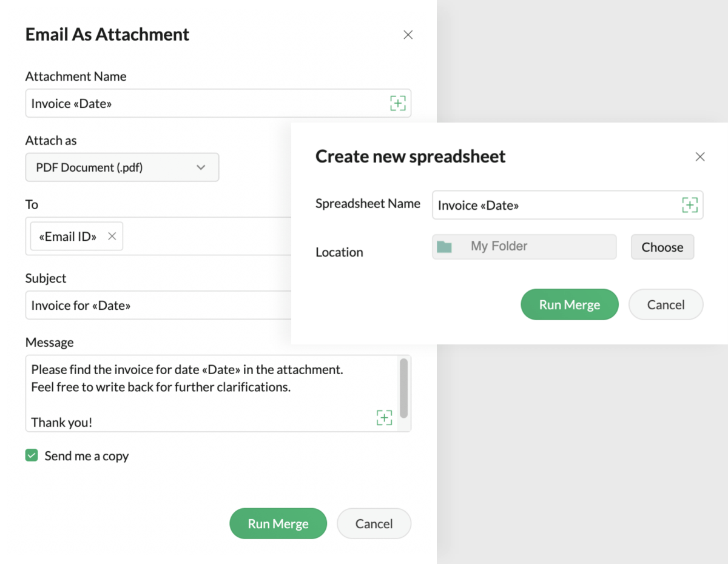Close the Email As Attachment dialog
728x564 pixels.
(408, 35)
